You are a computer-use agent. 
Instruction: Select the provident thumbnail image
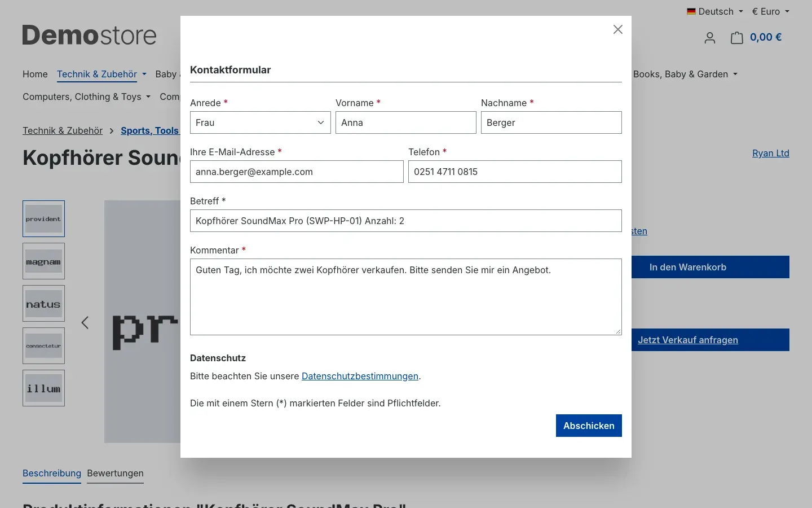point(43,218)
